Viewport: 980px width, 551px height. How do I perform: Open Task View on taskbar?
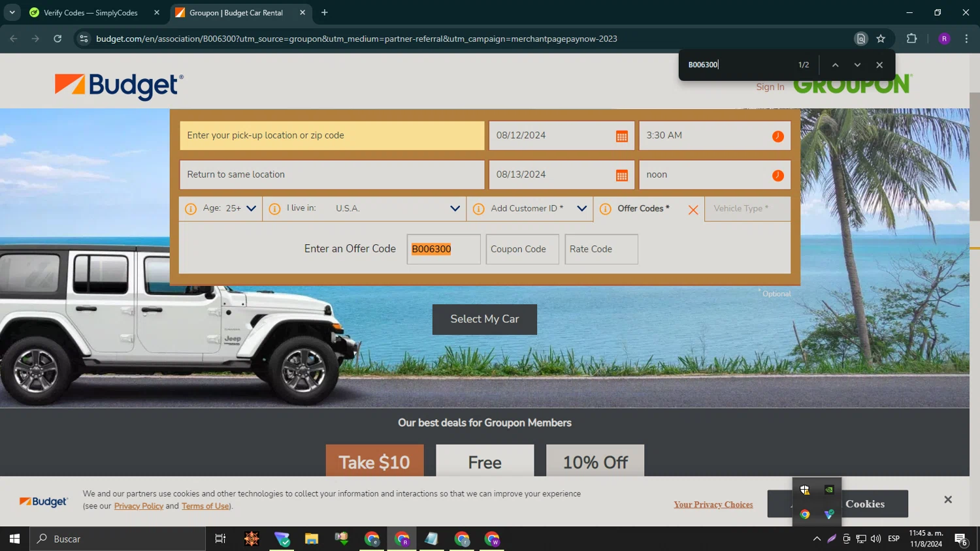[220, 539]
